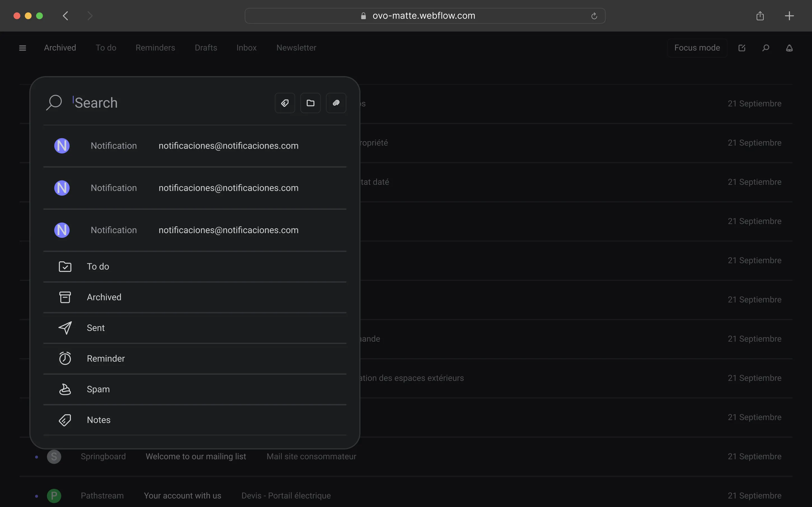The height and width of the screenshot is (507, 812).
Task: Click the magnifier icon in top bar
Action: click(766, 48)
